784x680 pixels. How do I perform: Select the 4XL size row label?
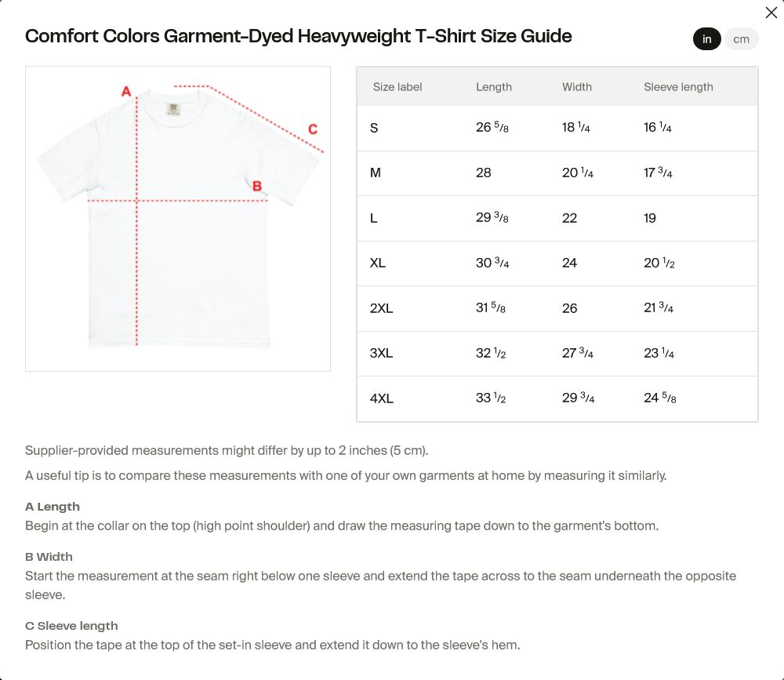pyautogui.click(x=382, y=398)
